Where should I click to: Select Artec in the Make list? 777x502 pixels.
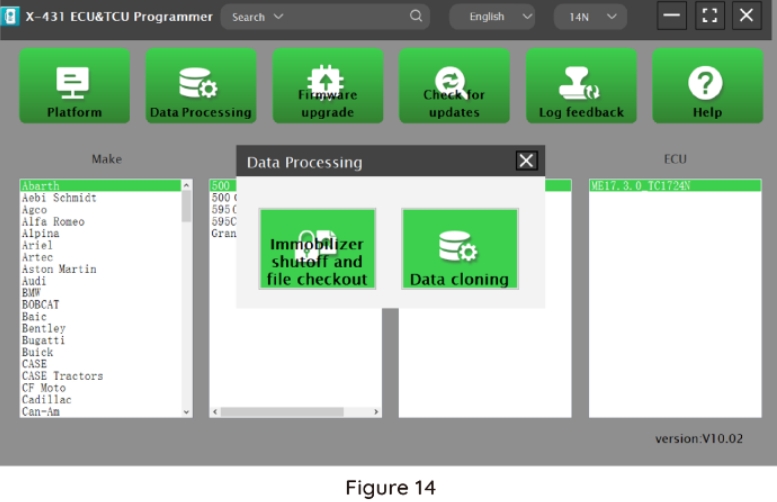[x=100, y=257]
